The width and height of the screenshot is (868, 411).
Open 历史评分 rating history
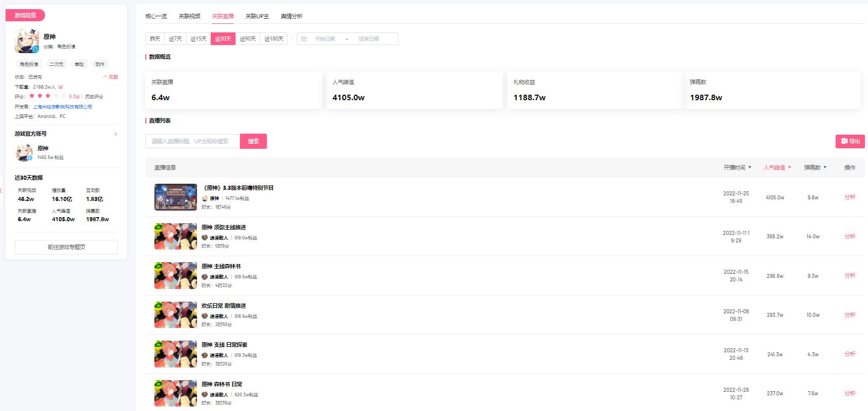tap(94, 97)
